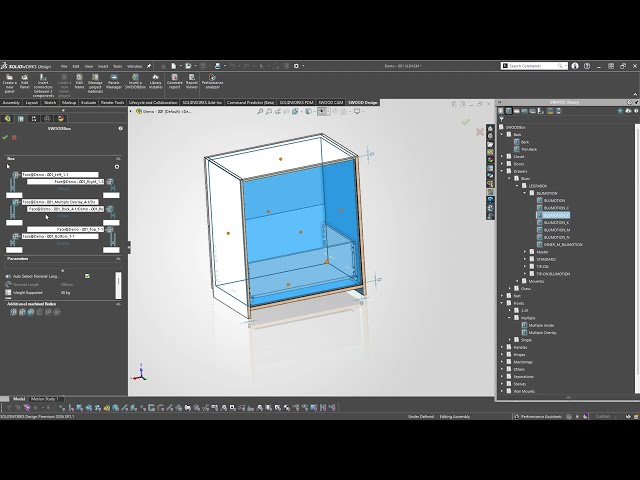Click Insert connection between 2 components
The height and width of the screenshot is (480, 640).
[43, 85]
